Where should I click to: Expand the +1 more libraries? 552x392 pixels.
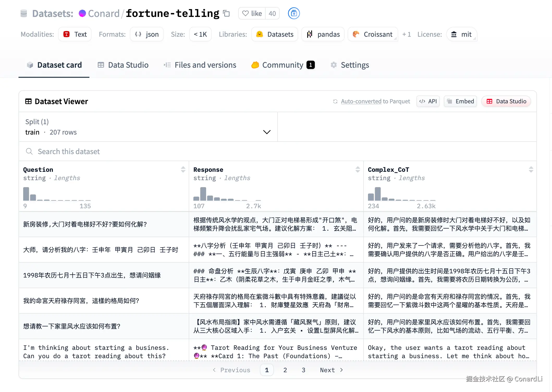406,34
